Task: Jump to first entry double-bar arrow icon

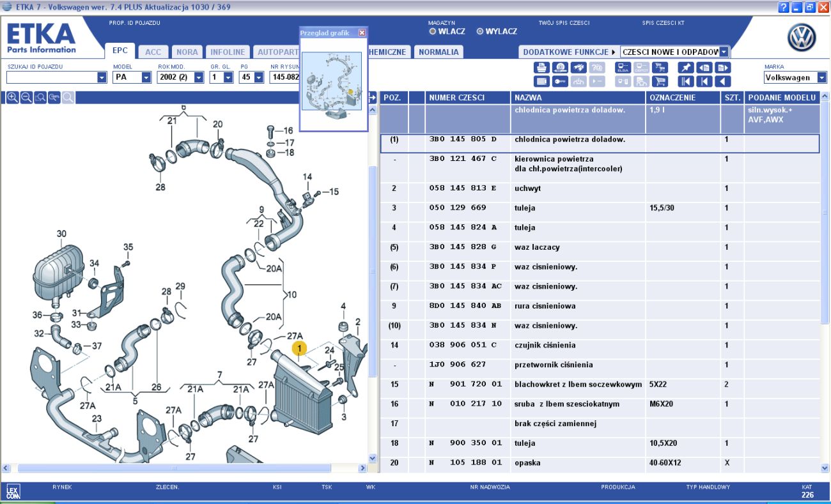Action: click(686, 81)
